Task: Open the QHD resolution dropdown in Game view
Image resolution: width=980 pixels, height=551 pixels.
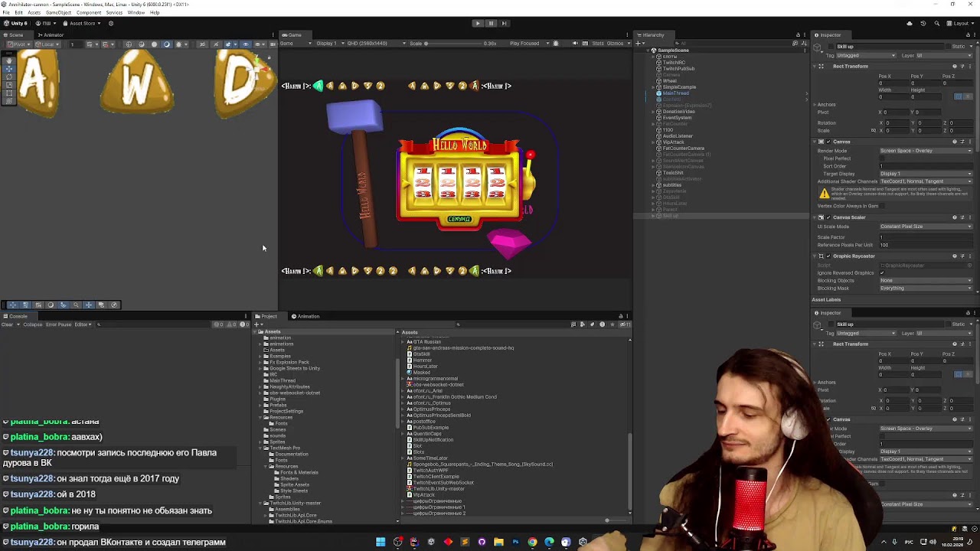Action: click(376, 44)
